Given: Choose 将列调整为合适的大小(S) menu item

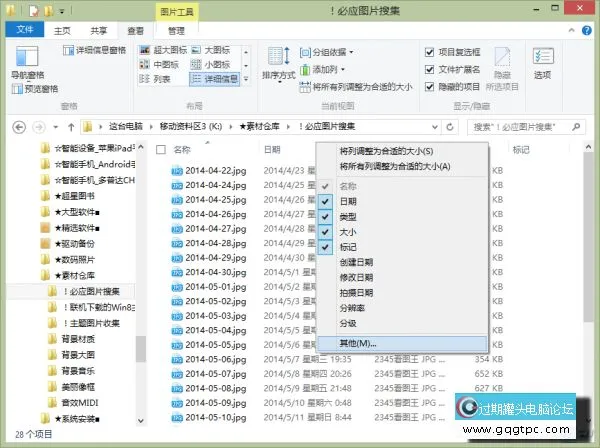Looking at the screenshot, I should 403,151.
